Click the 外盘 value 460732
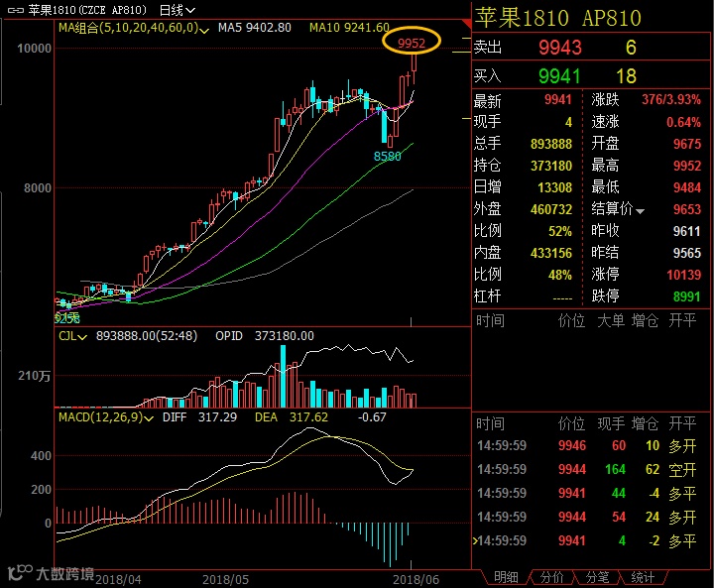714x588 pixels. point(551,209)
